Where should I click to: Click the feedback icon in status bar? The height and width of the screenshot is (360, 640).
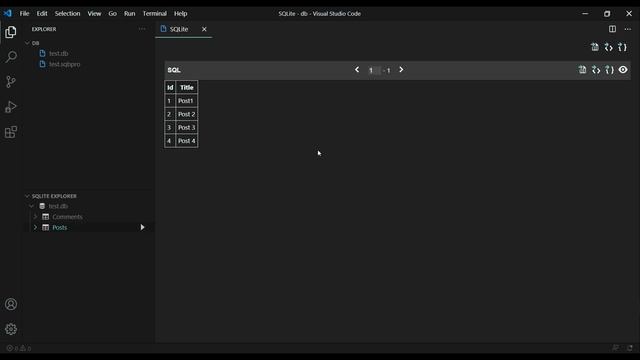coord(615,348)
